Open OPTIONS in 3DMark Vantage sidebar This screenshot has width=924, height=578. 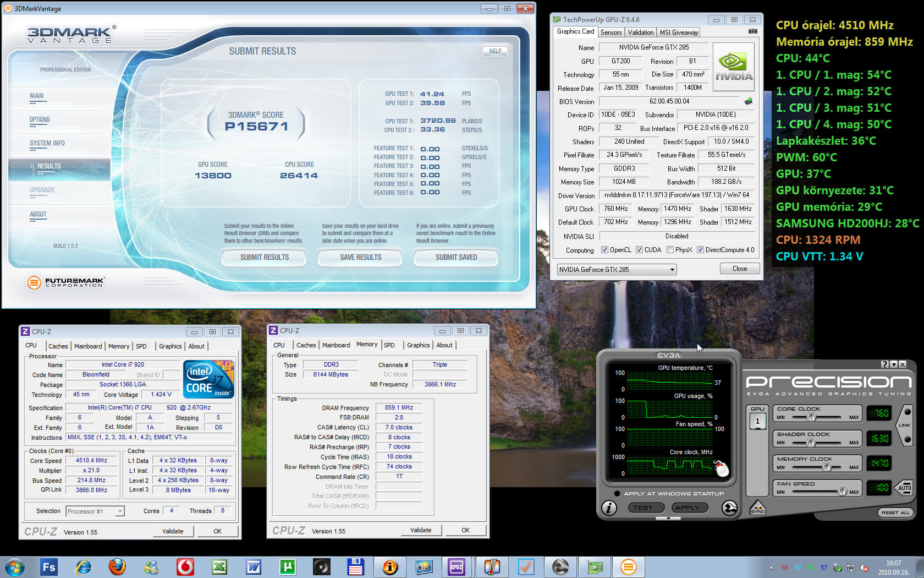pos(40,119)
